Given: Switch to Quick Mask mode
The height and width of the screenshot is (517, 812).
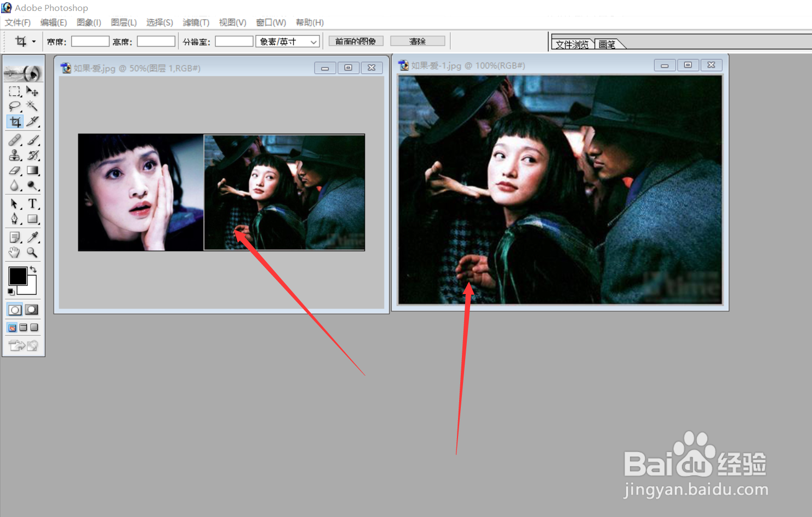Looking at the screenshot, I should [32, 310].
